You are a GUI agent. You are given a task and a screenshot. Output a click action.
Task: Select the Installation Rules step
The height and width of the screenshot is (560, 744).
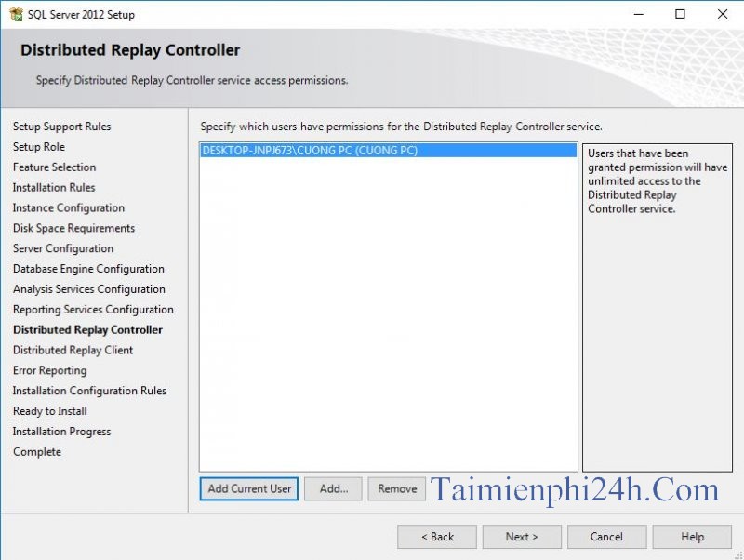coord(54,188)
